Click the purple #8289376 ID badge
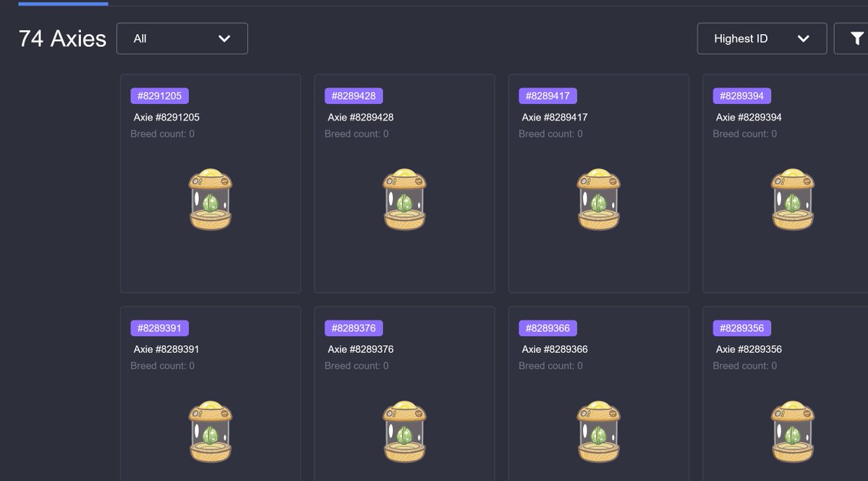Screen dimensions: 868x481 [354, 328]
